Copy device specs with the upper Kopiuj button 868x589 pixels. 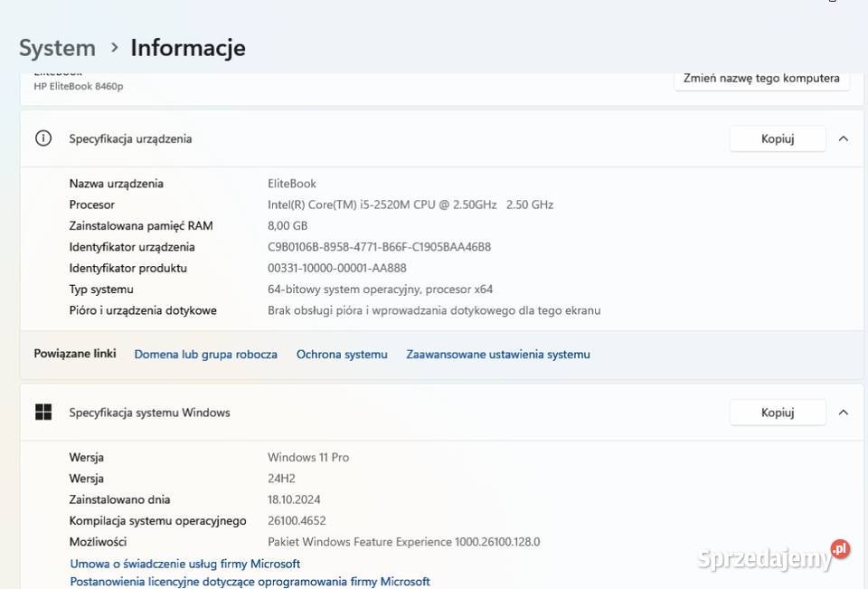[777, 138]
